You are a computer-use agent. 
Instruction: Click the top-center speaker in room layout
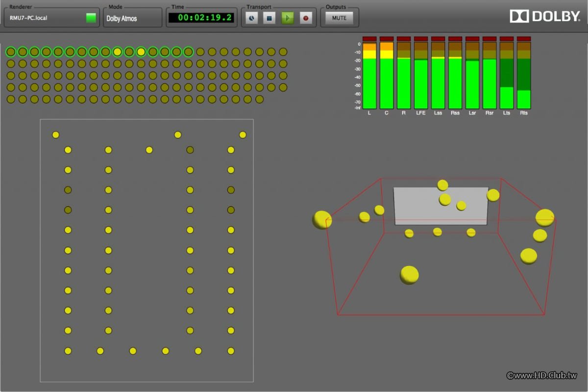point(178,135)
